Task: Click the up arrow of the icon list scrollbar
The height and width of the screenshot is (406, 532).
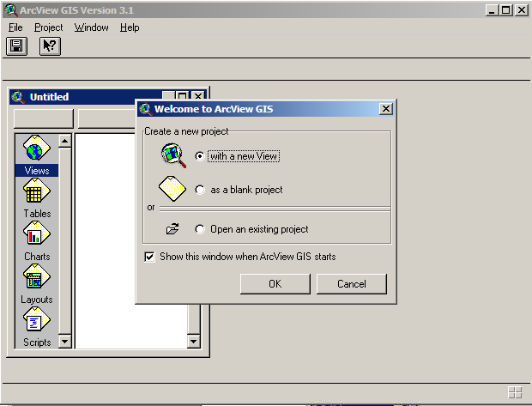Action: point(65,141)
